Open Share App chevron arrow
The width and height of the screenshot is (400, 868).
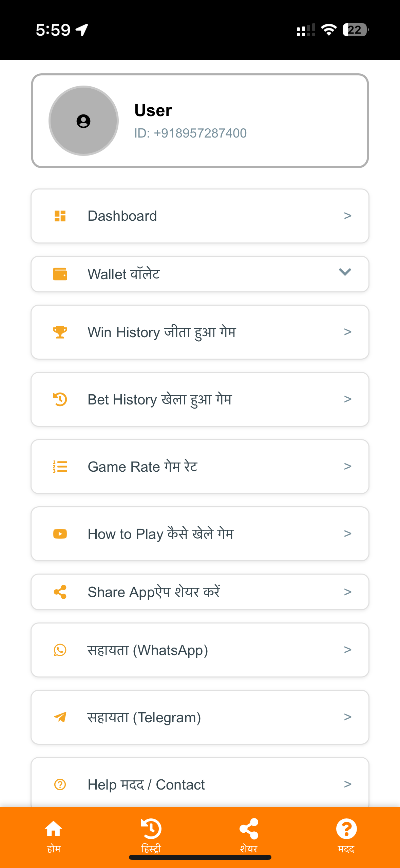(x=347, y=592)
